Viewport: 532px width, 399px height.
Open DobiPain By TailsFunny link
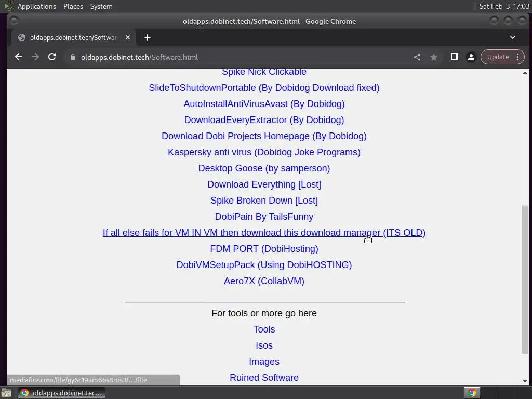[264, 217]
